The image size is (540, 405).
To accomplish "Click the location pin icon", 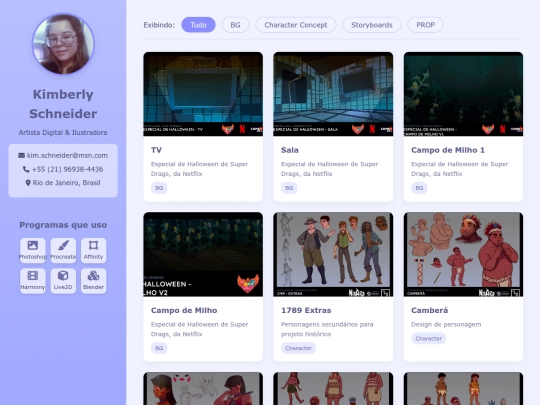I will coord(28,183).
